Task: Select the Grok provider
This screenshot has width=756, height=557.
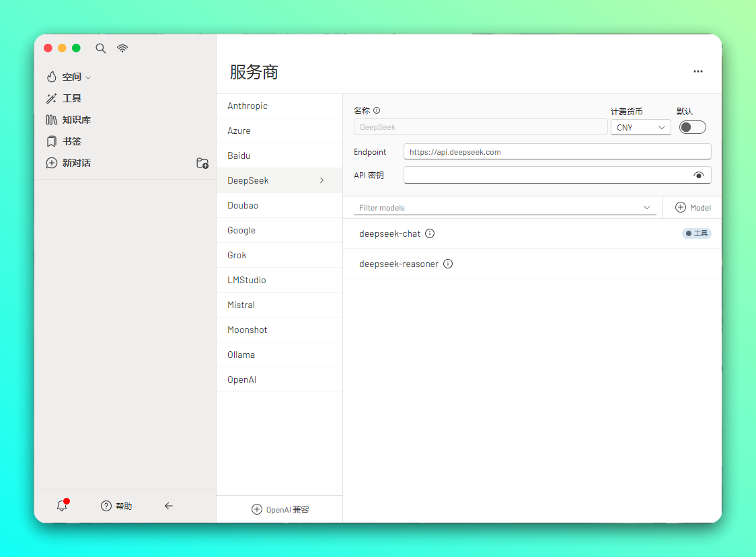Action: [x=279, y=255]
